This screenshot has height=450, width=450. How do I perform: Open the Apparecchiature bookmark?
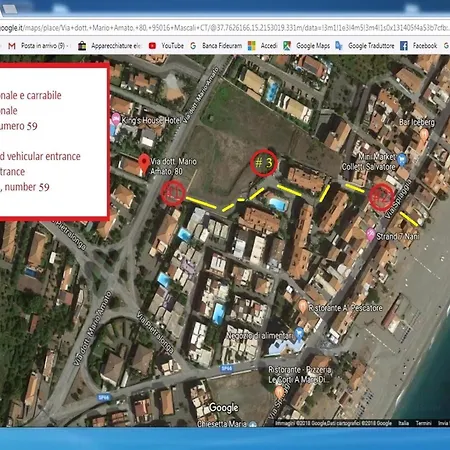(110, 46)
